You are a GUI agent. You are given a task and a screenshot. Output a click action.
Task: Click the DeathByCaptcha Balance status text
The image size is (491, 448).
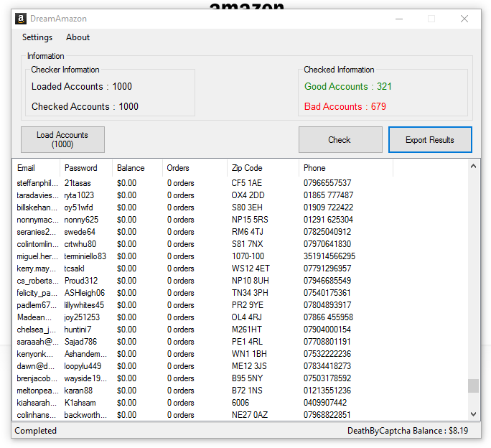coord(408,431)
